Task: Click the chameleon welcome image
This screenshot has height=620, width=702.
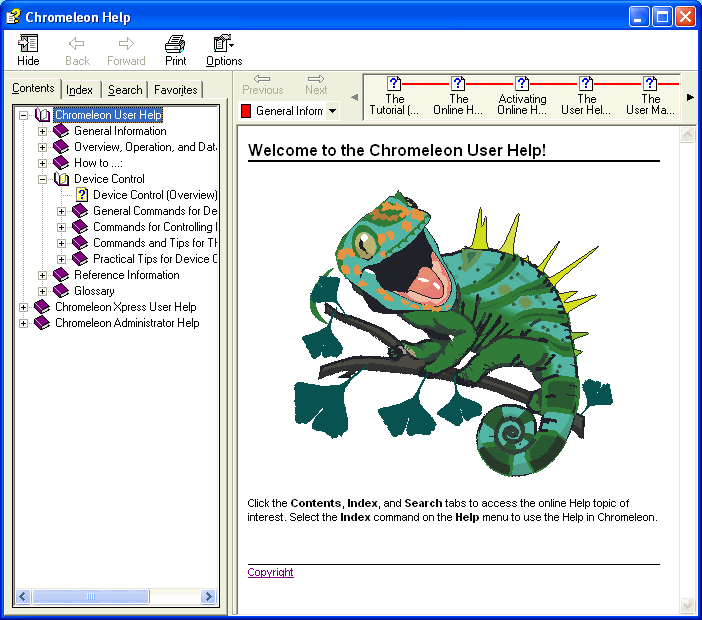Action: click(x=453, y=333)
